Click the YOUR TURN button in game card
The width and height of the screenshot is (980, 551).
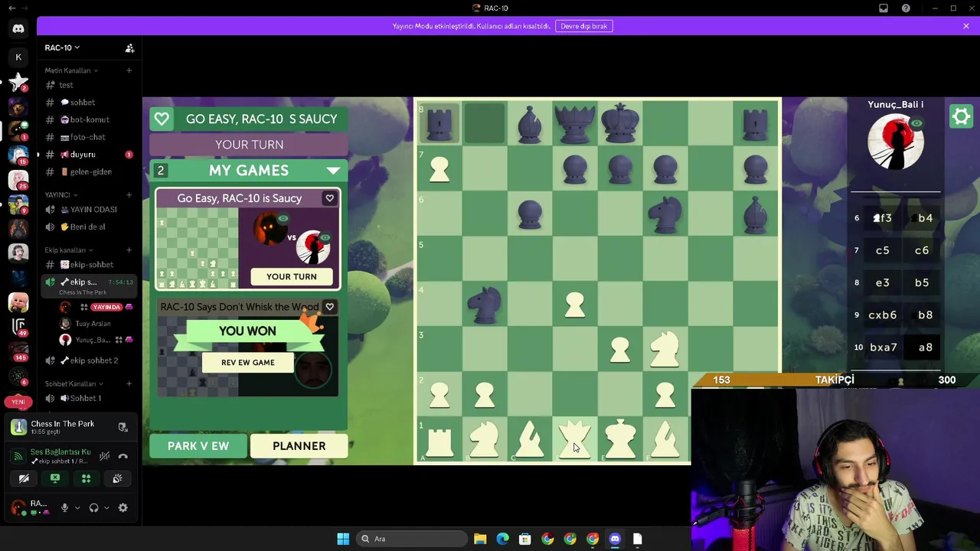292,277
